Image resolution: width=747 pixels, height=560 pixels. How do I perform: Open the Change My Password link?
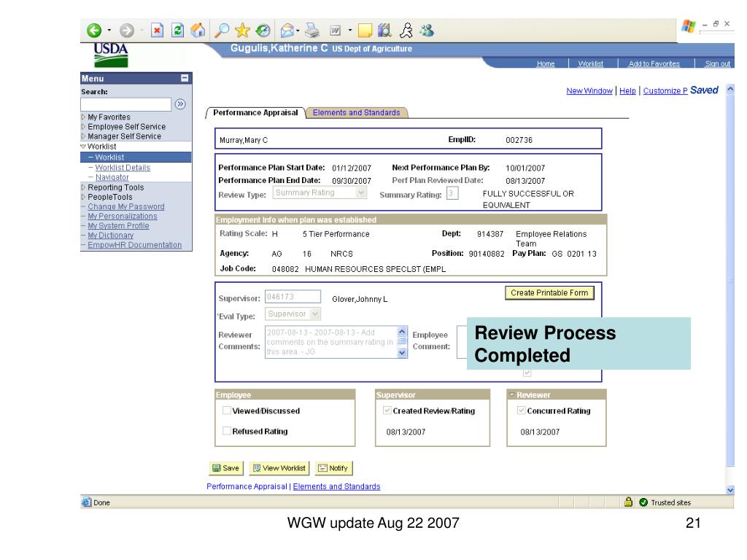click(126, 206)
